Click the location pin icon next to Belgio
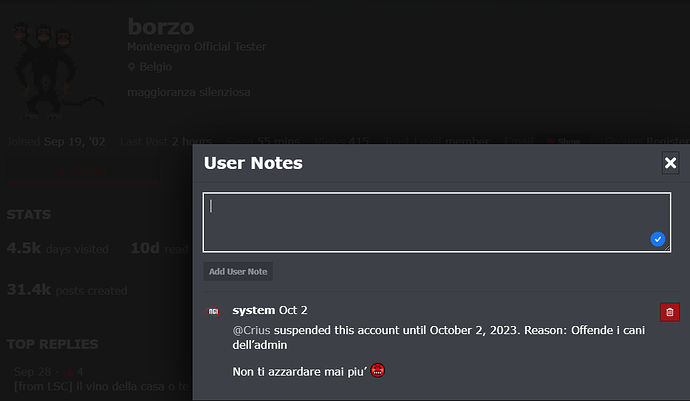Viewport: 690px width, 401px height. [x=131, y=67]
